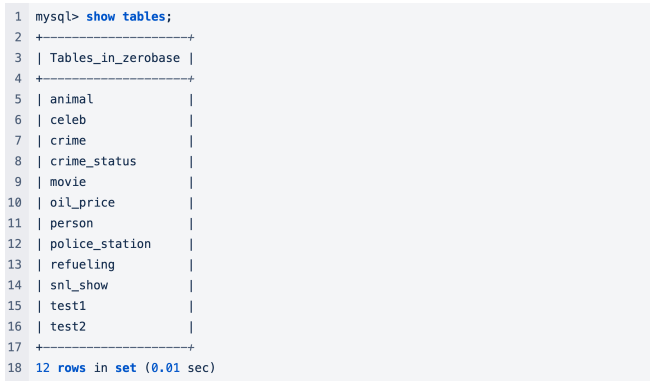The height and width of the screenshot is (387, 657).
Task: Click the 'police_station' table row
Action: point(101,244)
